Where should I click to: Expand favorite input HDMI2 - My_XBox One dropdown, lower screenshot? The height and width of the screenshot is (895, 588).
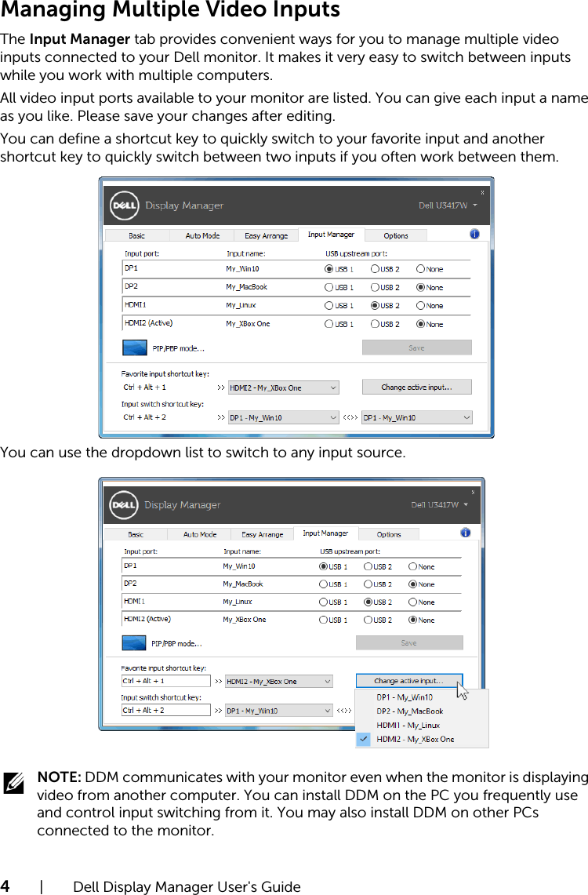click(279, 681)
